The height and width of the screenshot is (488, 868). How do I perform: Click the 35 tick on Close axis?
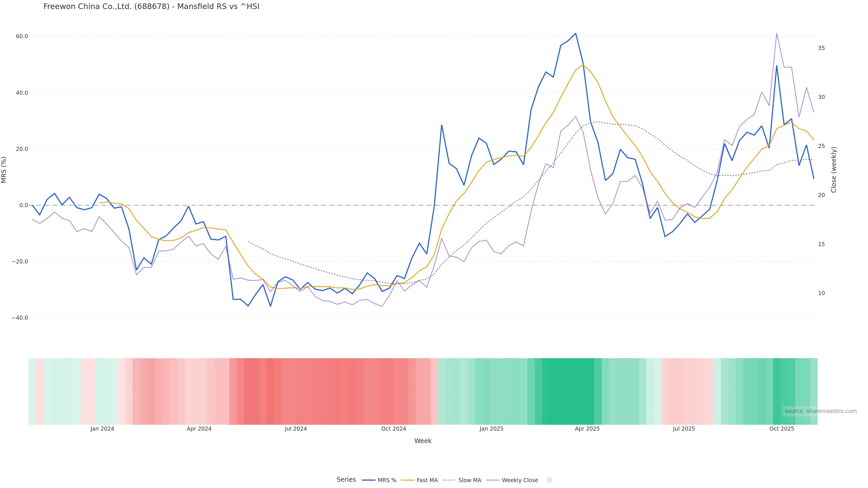click(x=821, y=48)
